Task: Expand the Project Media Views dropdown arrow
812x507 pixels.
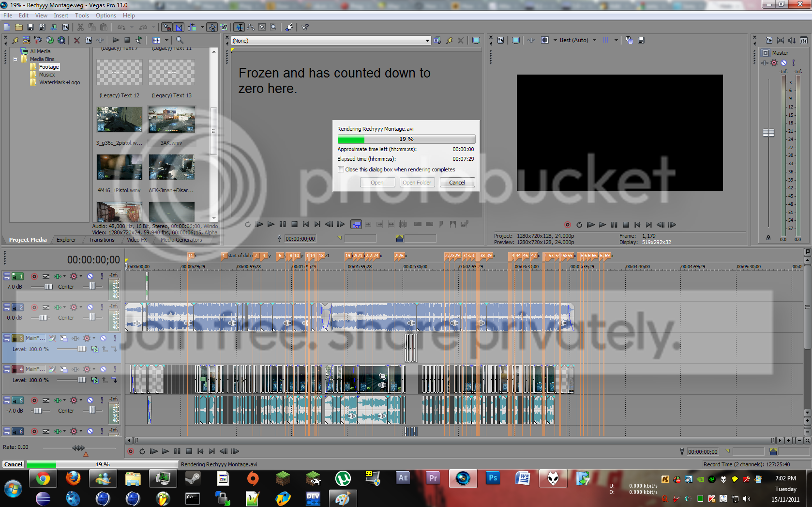Action: click(166, 40)
